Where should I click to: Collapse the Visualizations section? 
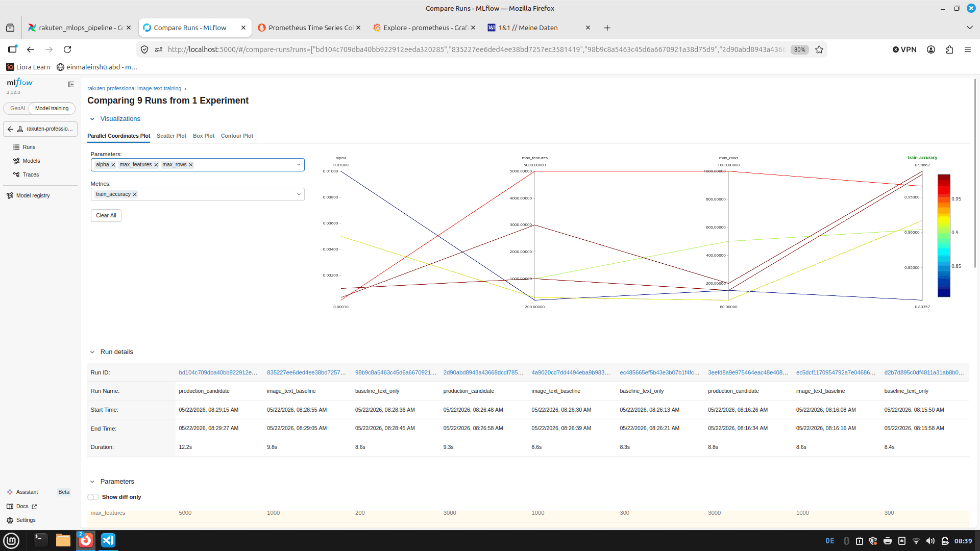click(92, 119)
